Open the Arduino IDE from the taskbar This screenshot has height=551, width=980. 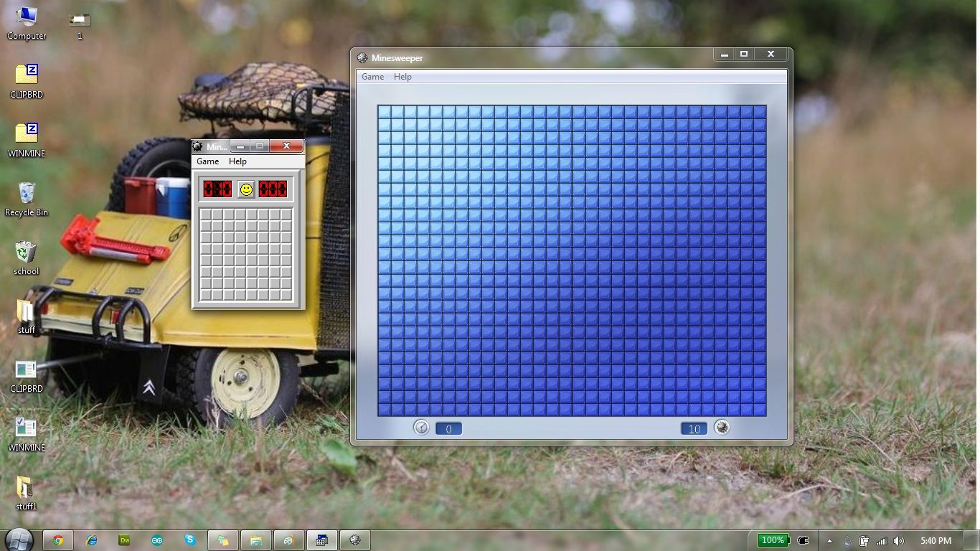coord(156,540)
